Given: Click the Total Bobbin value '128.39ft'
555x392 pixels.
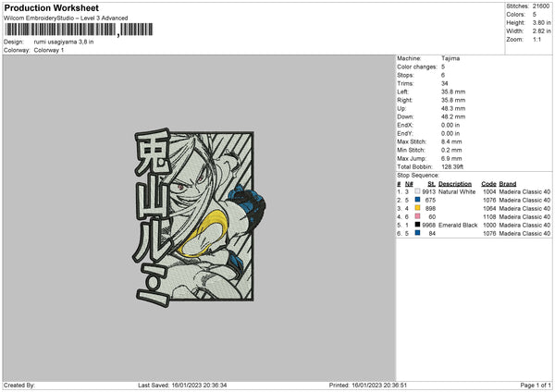Looking at the screenshot, I should click(x=452, y=166).
